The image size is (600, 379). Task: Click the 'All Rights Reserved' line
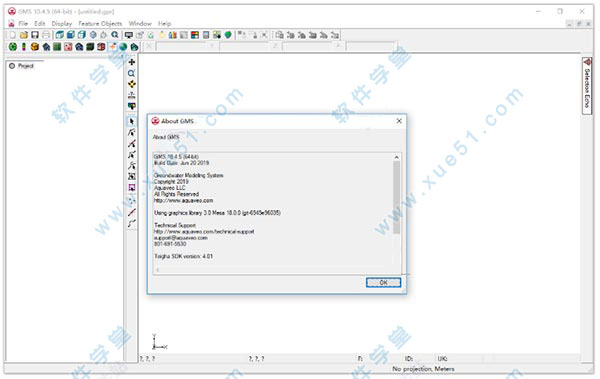[176, 194]
